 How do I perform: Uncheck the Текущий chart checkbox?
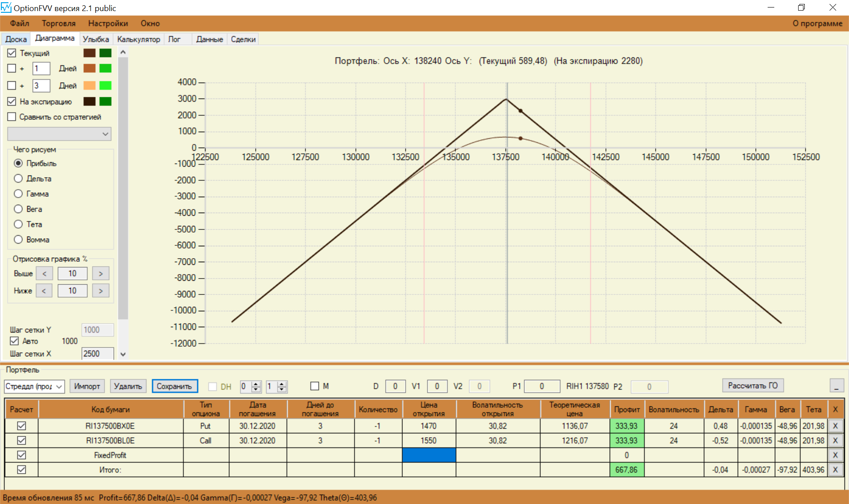pyautogui.click(x=12, y=53)
